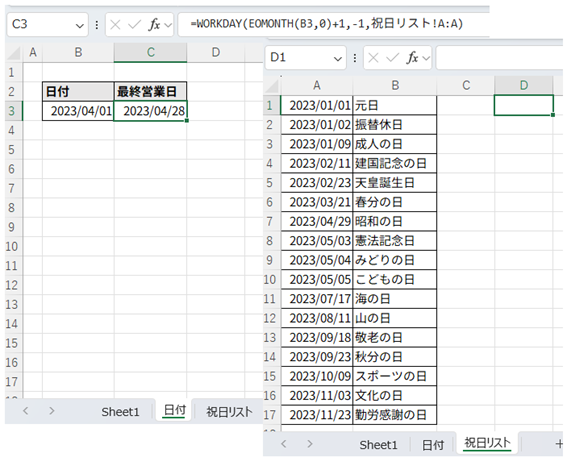Open insert function fx in left window
The height and width of the screenshot is (470, 567).
point(154,25)
